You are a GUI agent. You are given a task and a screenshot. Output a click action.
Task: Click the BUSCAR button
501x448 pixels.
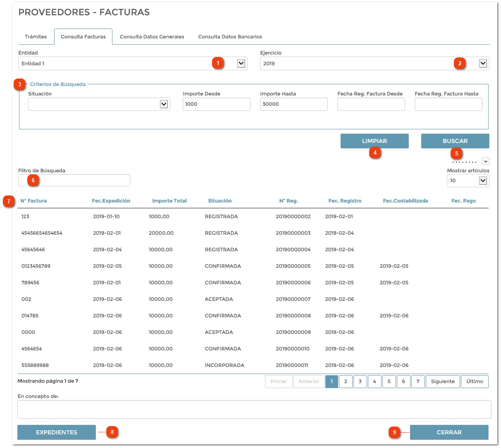pos(455,141)
